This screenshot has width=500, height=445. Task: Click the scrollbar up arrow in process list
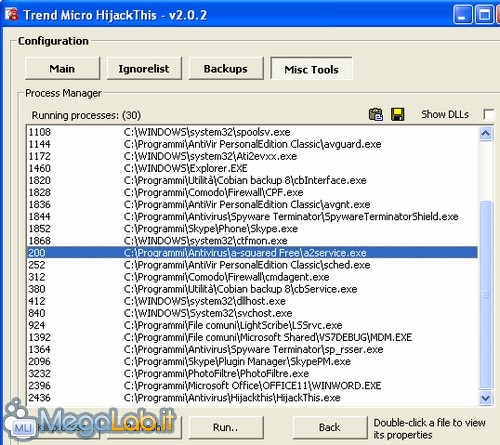coord(486,134)
